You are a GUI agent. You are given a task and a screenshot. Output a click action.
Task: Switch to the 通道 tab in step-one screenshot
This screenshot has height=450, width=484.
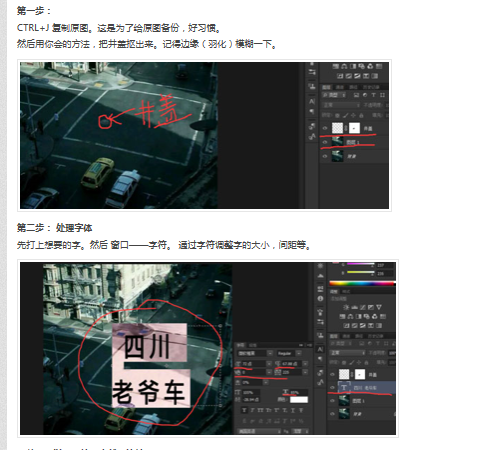(340, 87)
